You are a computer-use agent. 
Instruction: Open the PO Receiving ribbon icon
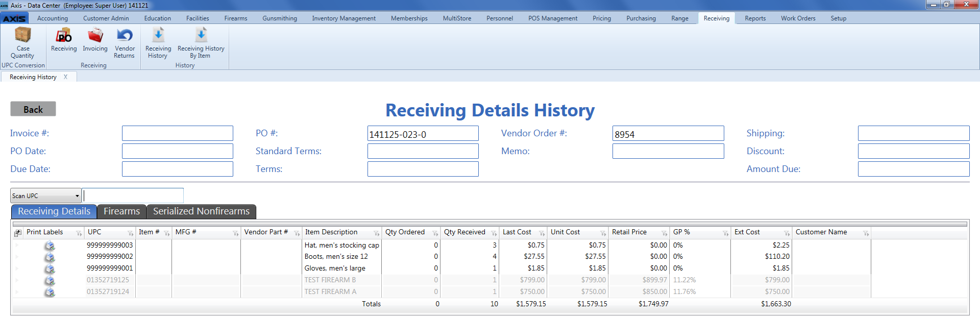coord(64,40)
